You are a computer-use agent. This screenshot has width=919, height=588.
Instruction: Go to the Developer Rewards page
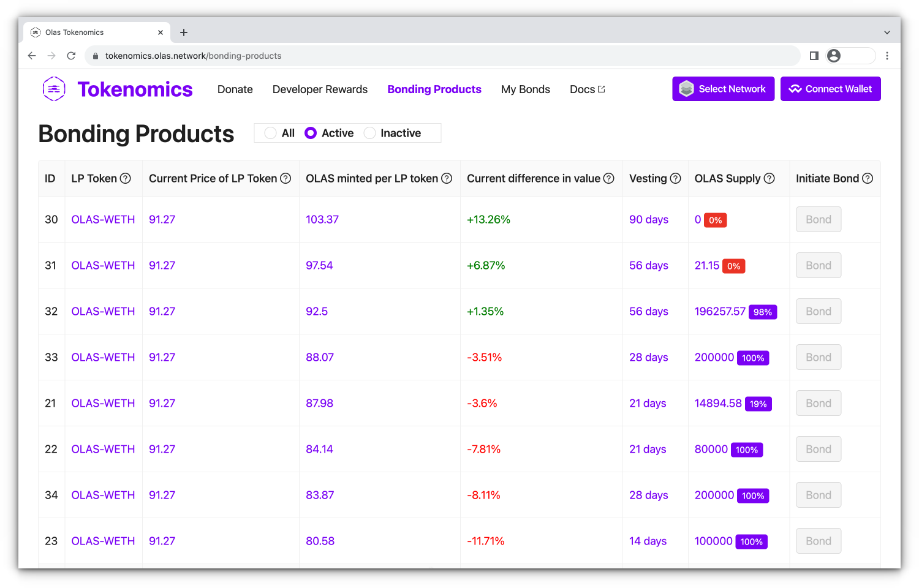320,89
